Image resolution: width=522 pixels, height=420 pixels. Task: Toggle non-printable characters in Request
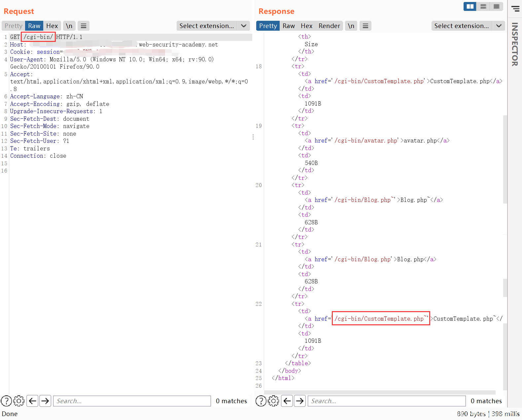[x=69, y=26]
